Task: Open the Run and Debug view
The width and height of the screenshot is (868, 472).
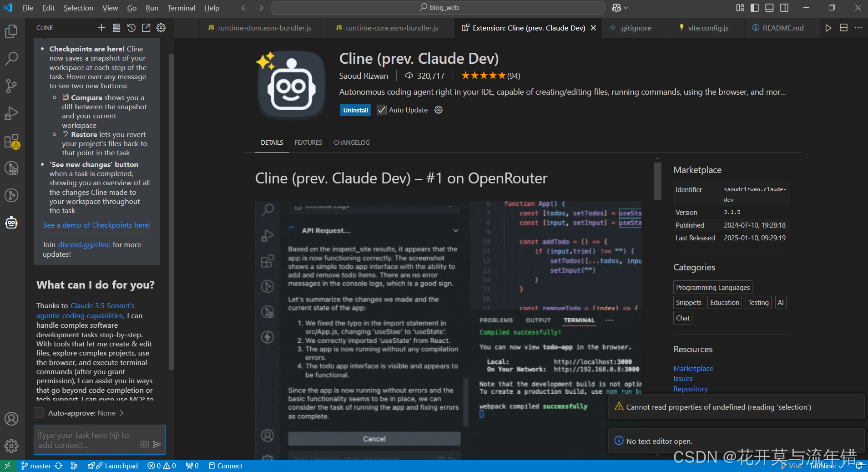Action: 11,113
